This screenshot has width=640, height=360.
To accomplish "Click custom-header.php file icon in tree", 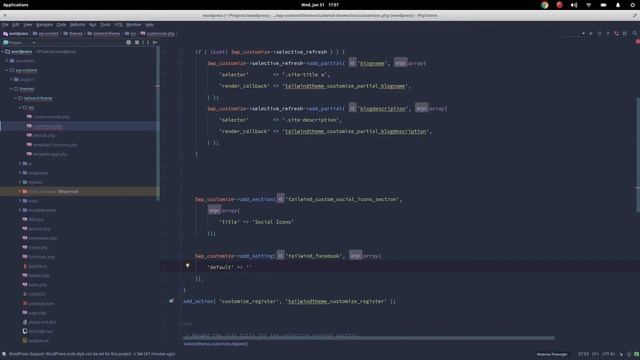I will click(29, 117).
